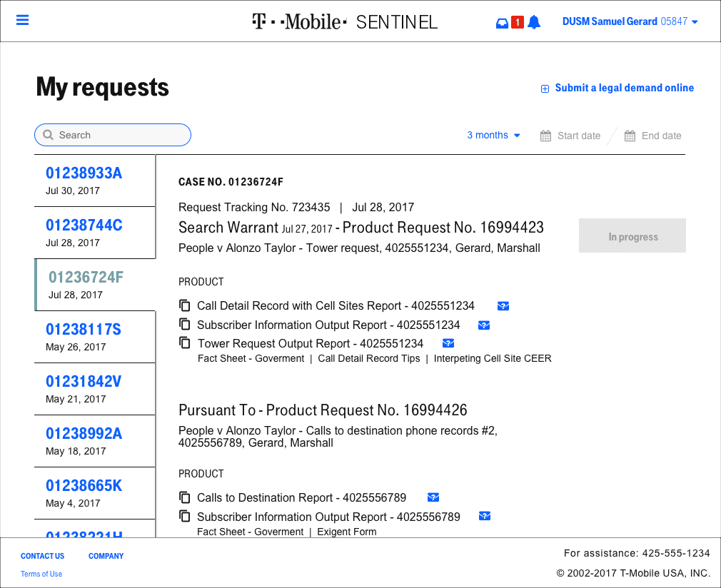Open the hamburger menu
This screenshot has width=721, height=588.
click(22, 21)
